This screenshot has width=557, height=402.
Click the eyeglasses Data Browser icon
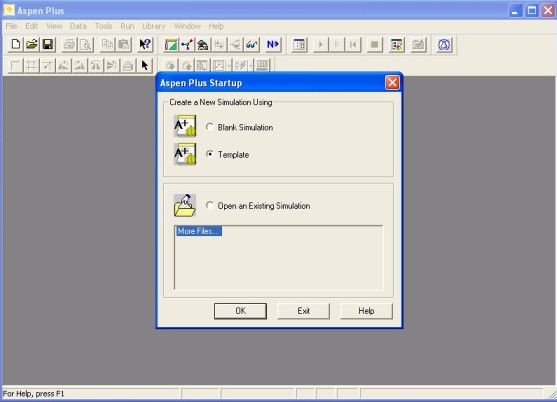(x=252, y=45)
